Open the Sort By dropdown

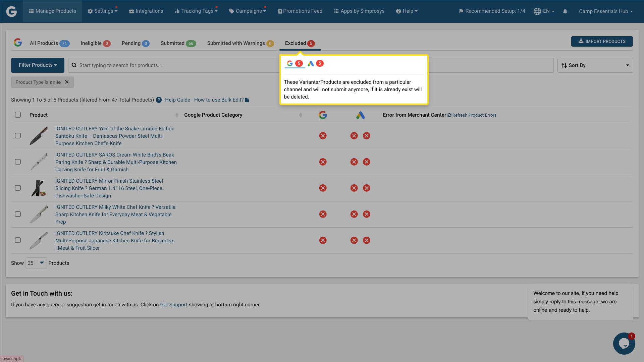click(x=594, y=65)
